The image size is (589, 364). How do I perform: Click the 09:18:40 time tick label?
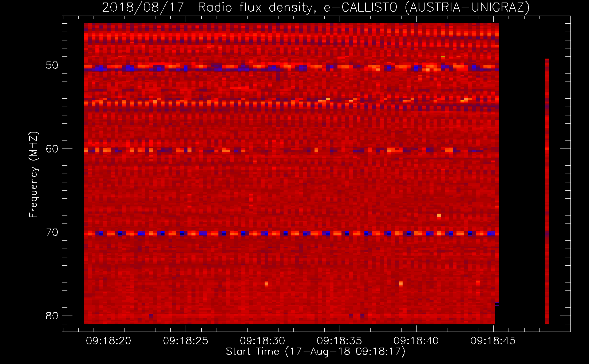pos(416,341)
